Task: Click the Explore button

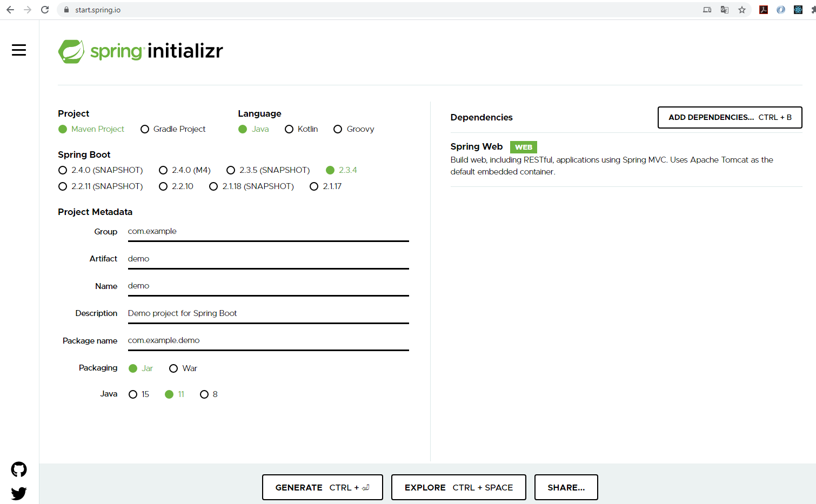Action: click(458, 487)
